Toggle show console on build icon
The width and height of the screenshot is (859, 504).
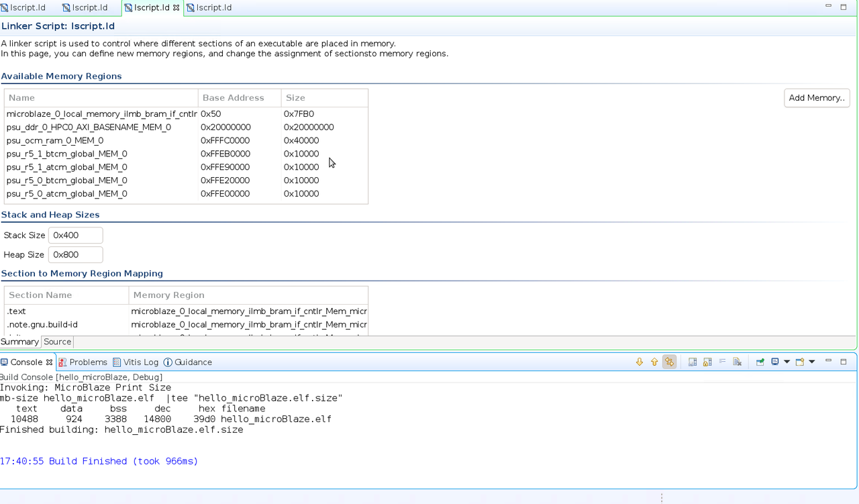click(x=693, y=362)
